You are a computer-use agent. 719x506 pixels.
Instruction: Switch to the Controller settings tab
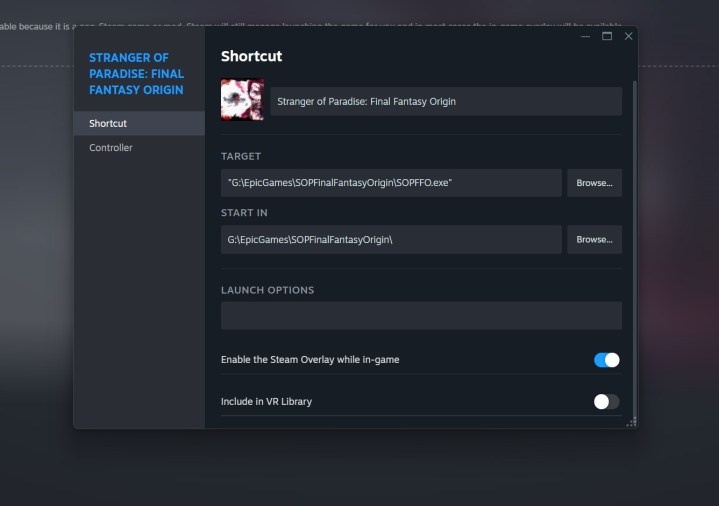[139, 148]
